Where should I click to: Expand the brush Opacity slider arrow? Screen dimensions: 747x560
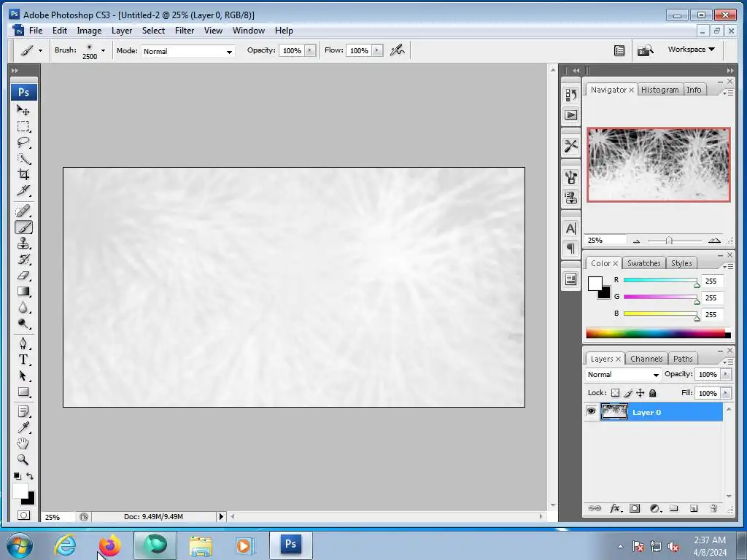pos(310,50)
